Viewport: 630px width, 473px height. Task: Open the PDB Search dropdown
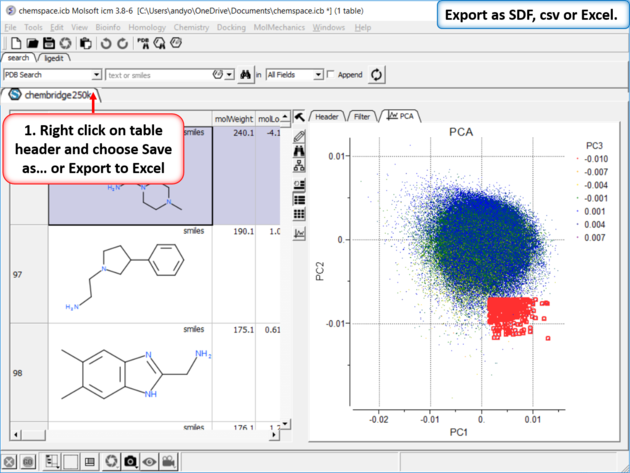pyautogui.click(x=96, y=75)
